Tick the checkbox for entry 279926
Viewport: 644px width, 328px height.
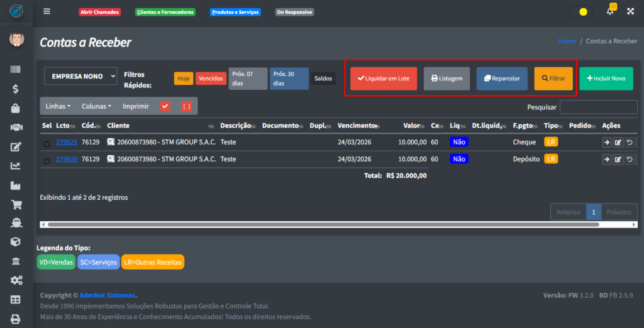coord(47,161)
